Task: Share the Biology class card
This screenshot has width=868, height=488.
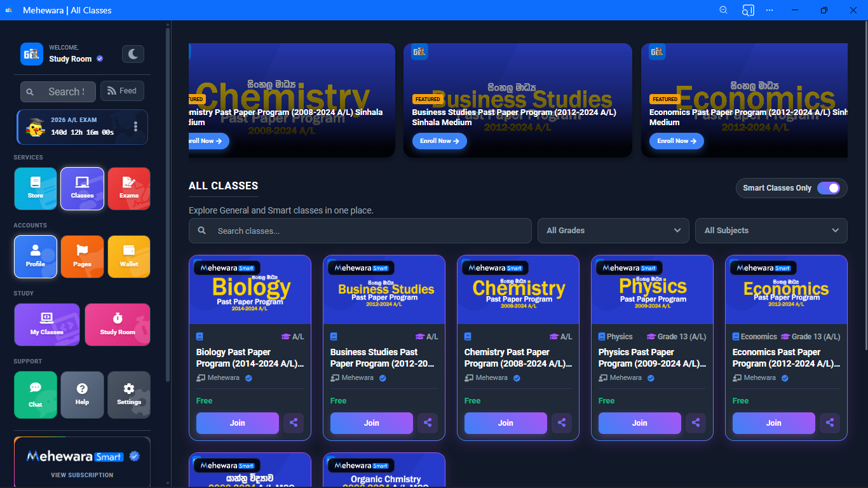Action: [x=294, y=423]
